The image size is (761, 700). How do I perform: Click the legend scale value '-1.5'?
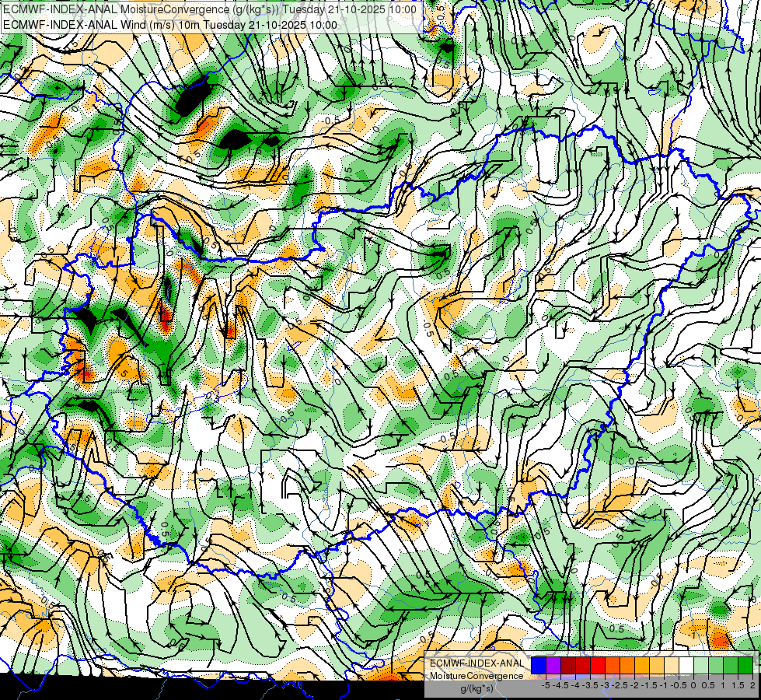click(x=649, y=685)
